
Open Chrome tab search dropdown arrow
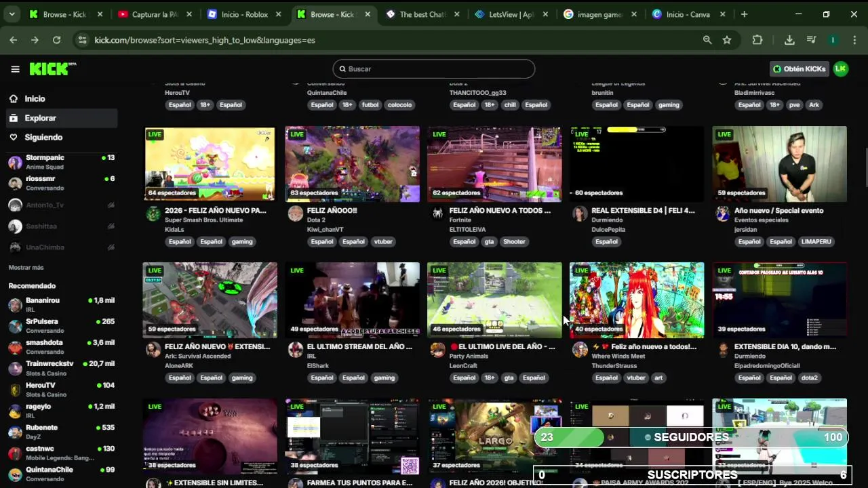pyautogui.click(x=12, y=14)
